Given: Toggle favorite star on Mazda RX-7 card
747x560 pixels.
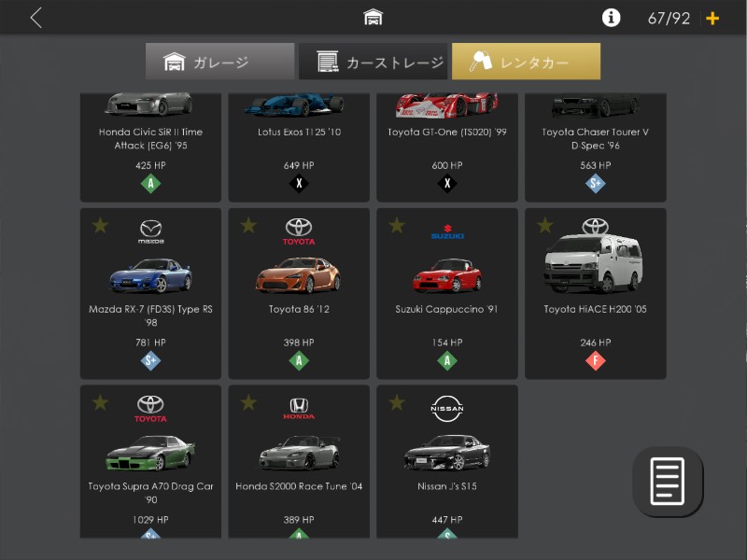Looking at the screenshot, I should click(x=100, y=225).
